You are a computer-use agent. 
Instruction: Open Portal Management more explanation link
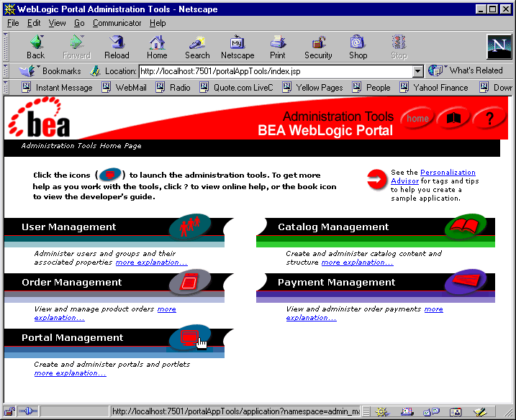[70, 373]
